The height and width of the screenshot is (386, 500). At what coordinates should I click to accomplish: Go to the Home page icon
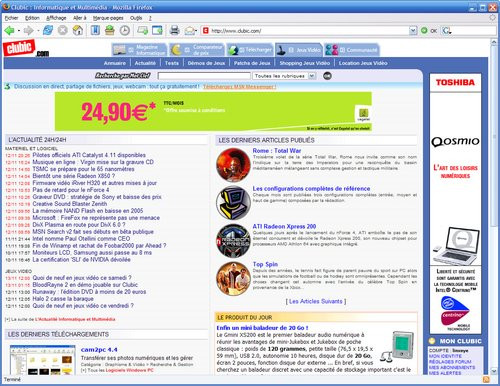tap(78, 31)
